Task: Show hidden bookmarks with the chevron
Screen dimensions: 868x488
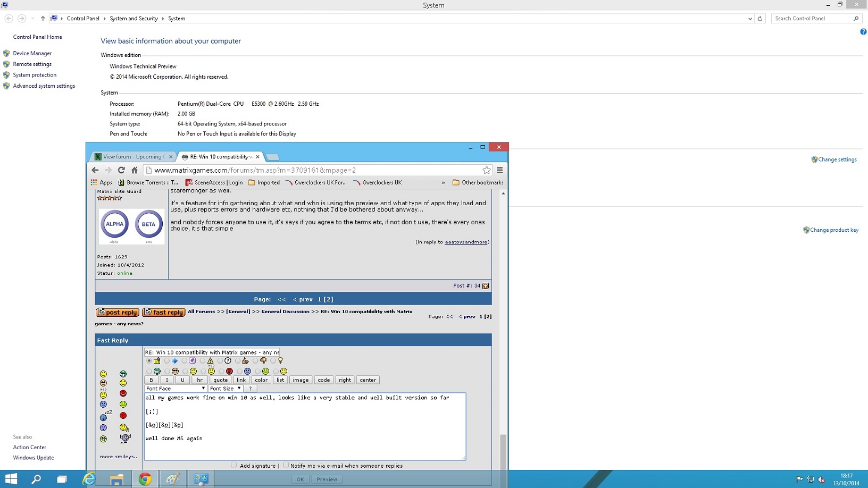Action: point(443,182)
